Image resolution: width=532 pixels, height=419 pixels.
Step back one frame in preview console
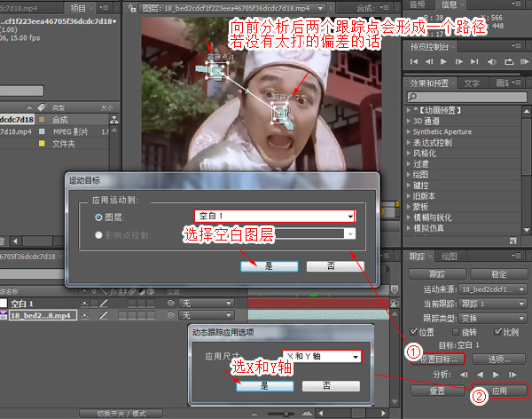point(429,61)
